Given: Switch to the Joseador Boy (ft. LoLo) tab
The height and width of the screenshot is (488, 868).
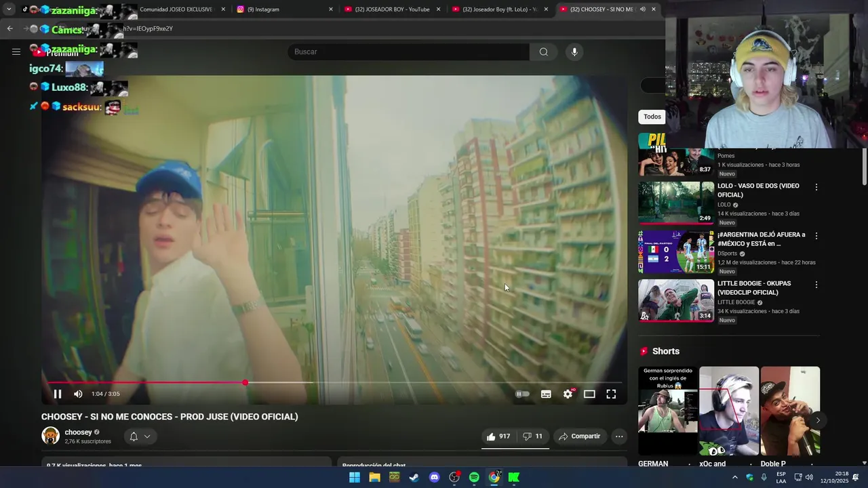Looking at the screenshot, I should point(499,9).
